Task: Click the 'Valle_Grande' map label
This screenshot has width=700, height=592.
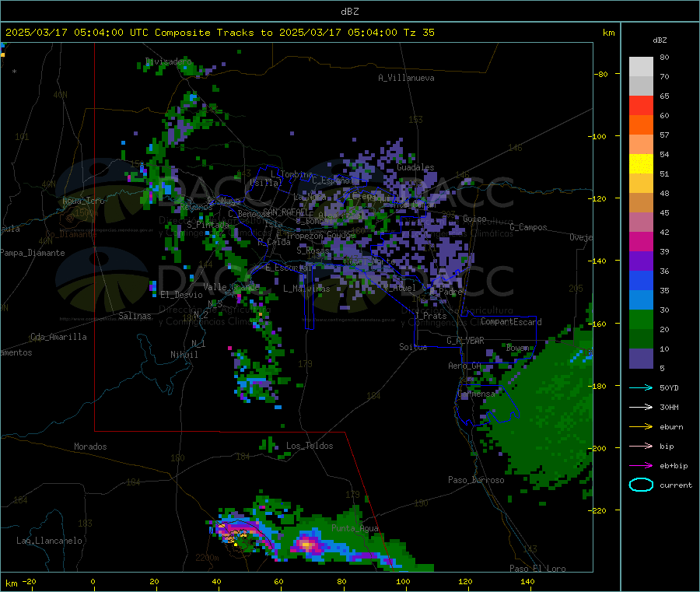Action: click(231, 287)
